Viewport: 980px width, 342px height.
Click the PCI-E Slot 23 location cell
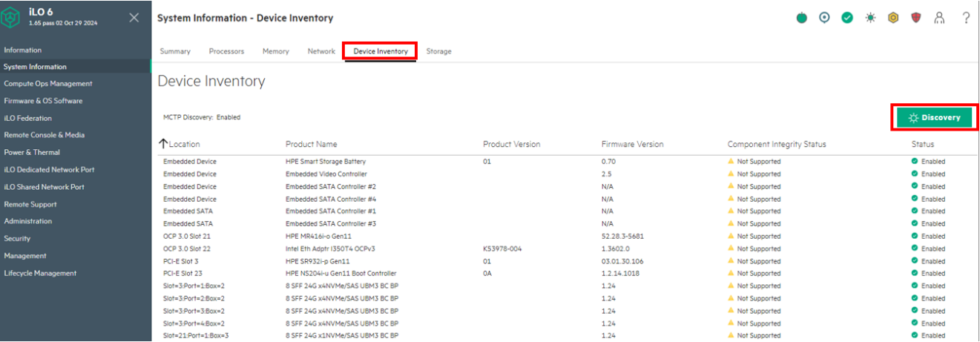[x=182, y=273]
